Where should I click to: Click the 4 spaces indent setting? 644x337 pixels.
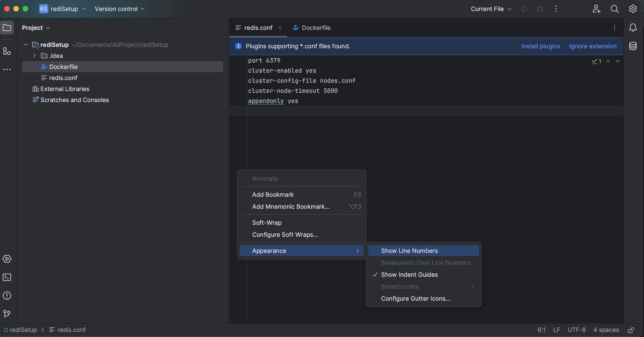tap(606, 330)
